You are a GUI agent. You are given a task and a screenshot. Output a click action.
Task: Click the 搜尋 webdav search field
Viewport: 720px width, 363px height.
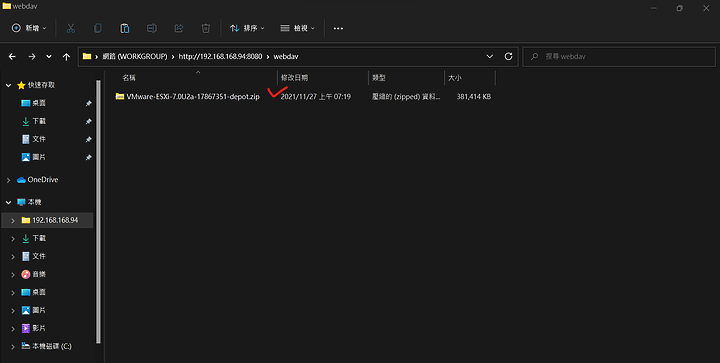pyautogui.click(x=619, y=56)
